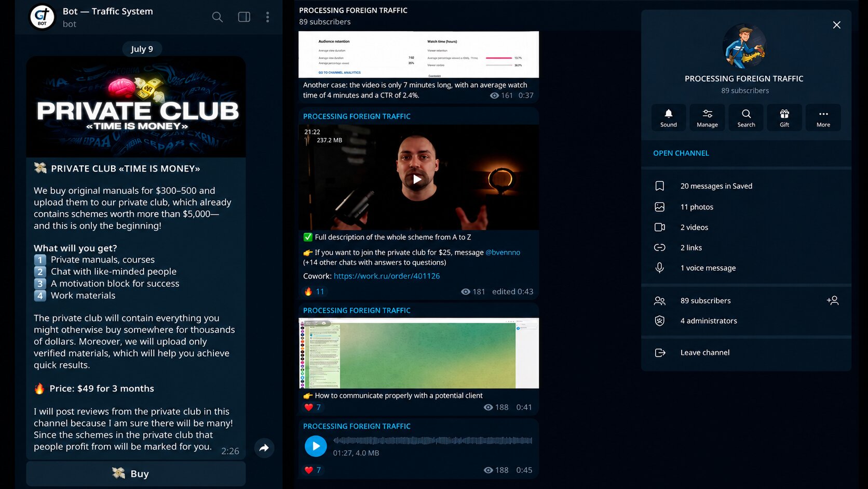The width and height of the screenshot is (868, 489).
Task: Open the work.ru/order/401126 link
Action: coord(387,276)
